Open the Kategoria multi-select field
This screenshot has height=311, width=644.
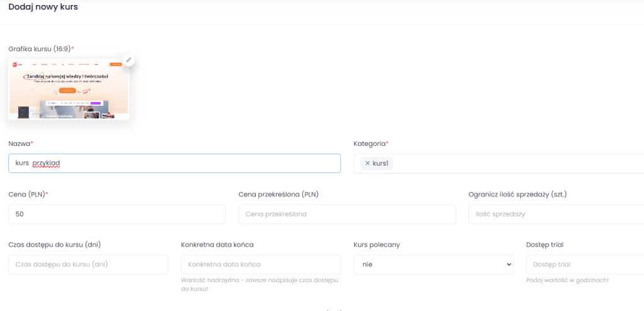coord(516,164)
